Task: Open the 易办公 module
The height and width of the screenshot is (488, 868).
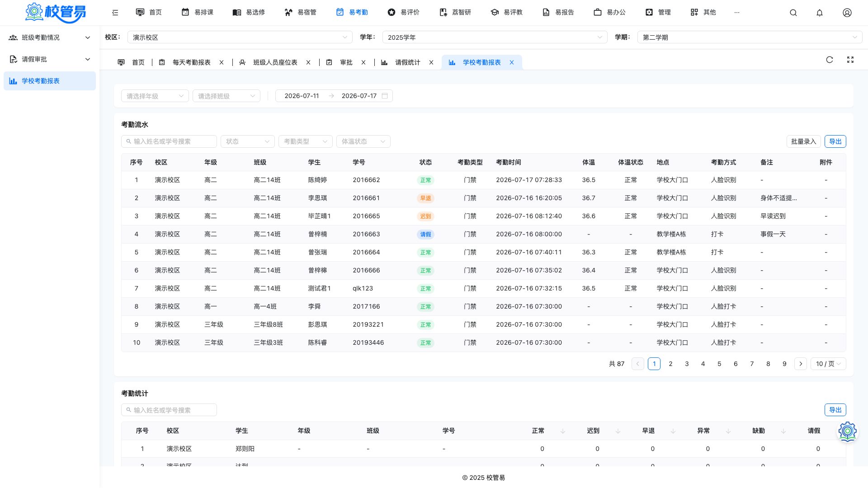Action: (x=609, y=13)
